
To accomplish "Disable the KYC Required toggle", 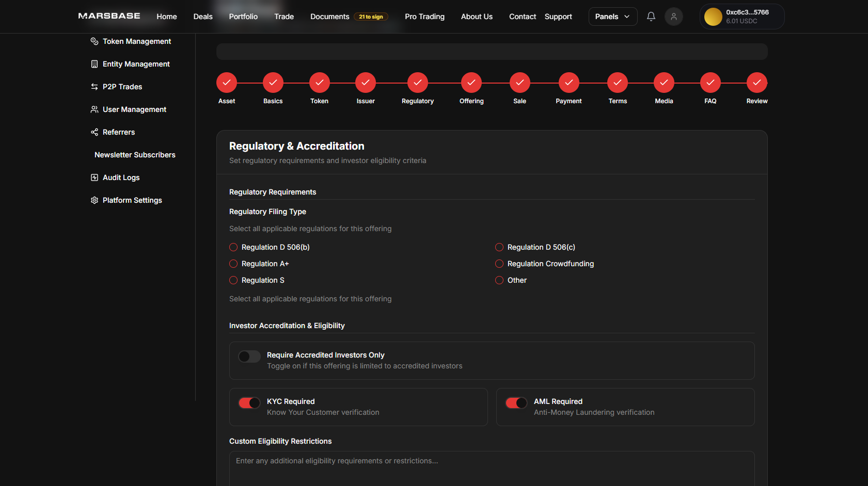I will (x=249, y=403).
